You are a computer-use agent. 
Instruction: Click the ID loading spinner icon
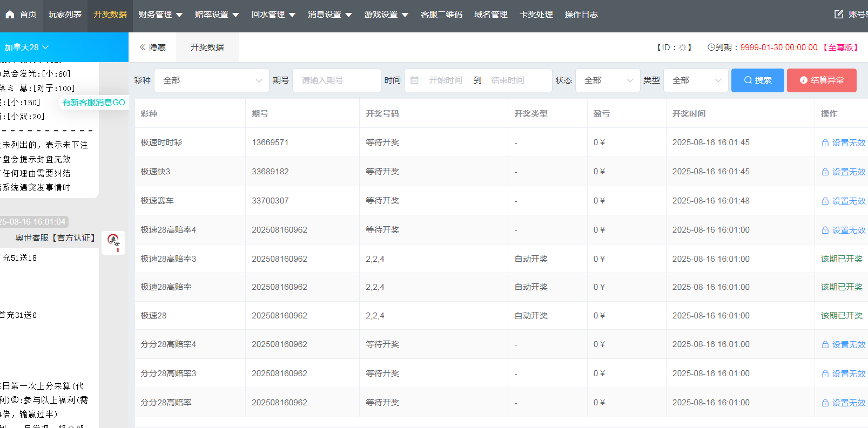(x=682, y=47)
